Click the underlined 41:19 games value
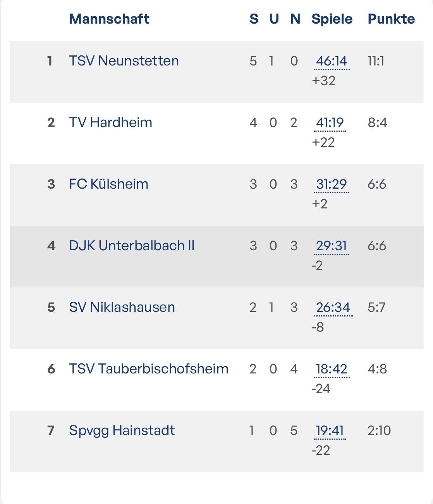Screen dimensions: 433x504 (x=330, y=123)
